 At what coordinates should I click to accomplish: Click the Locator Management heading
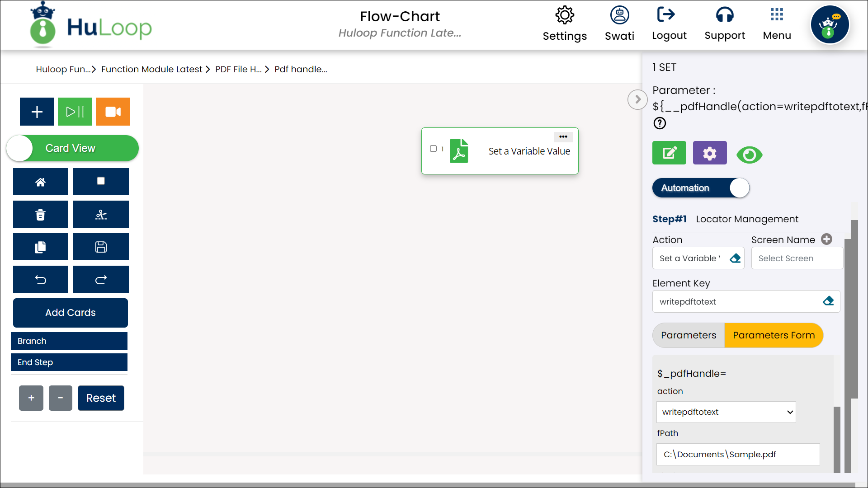(747, 219)
